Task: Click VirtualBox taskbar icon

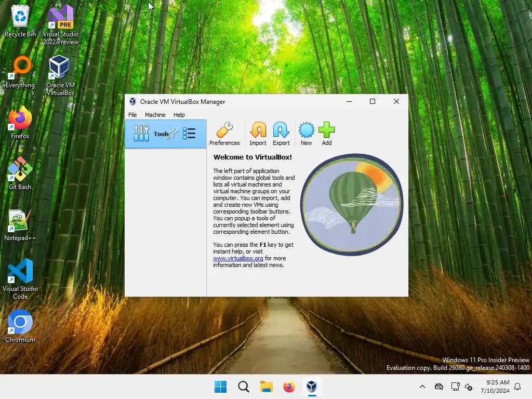Action: pyautogui.click(x=312, y=387)
